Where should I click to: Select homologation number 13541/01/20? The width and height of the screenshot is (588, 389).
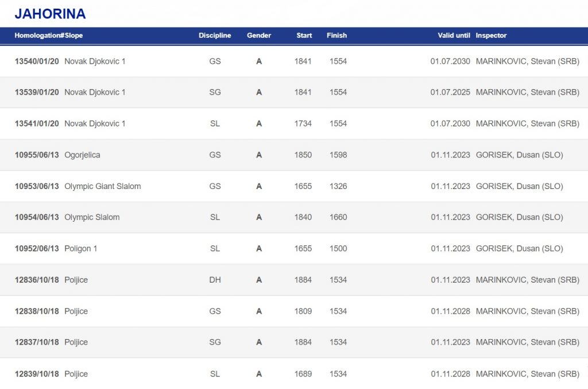(x=37, y=124)
